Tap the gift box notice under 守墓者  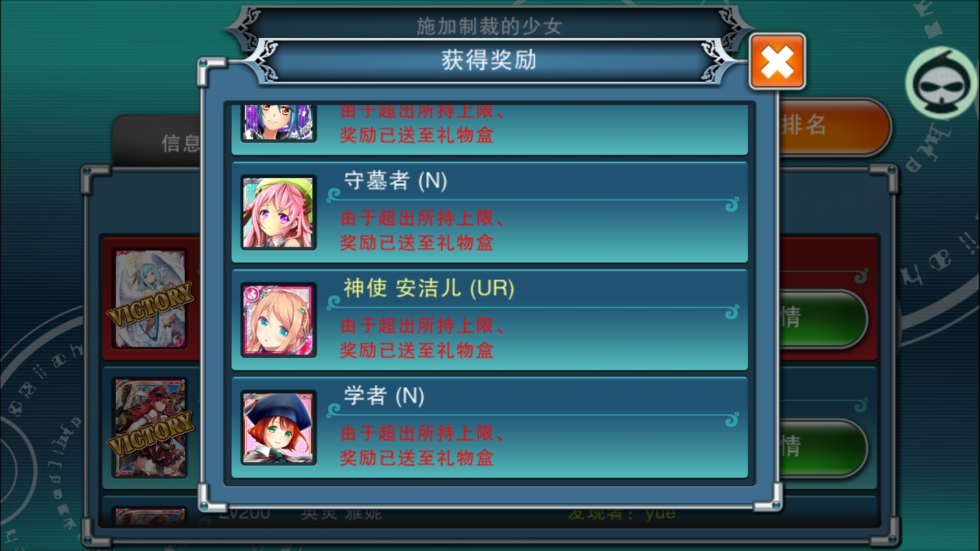(423, 230)
